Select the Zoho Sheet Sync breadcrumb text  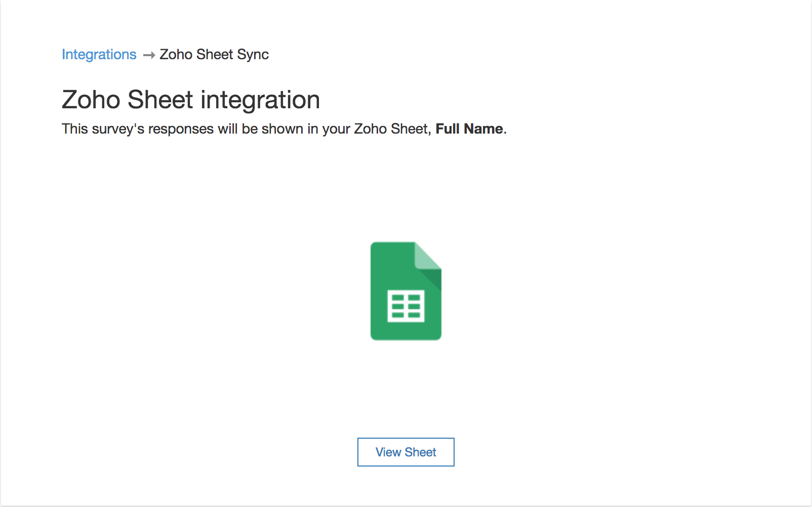coord(214,55)
